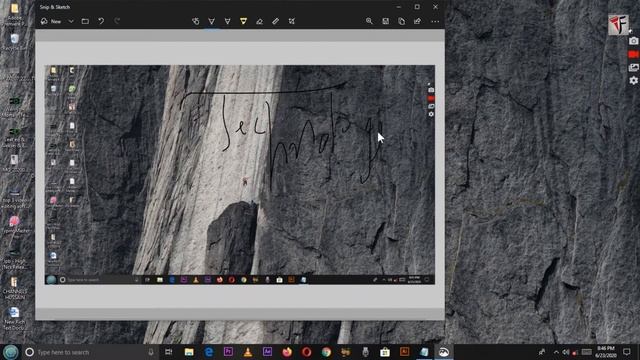Save the snip with floppy icon
The width and height of the screenshot is (640, 360).
click(x=385, y=21)
